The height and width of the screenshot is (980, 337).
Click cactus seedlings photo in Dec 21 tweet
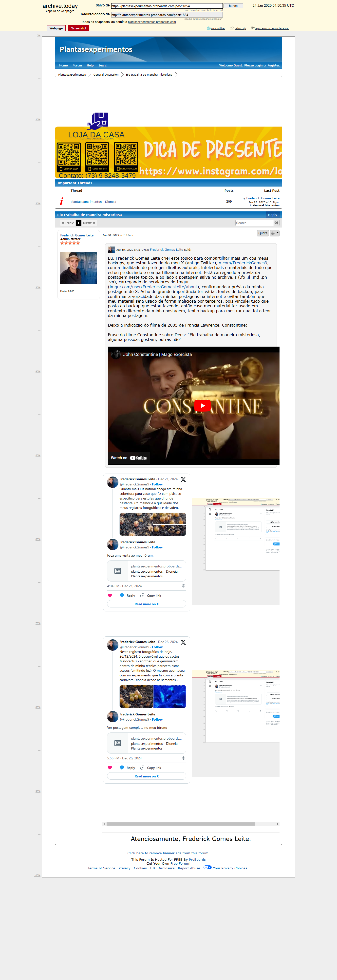136,524
